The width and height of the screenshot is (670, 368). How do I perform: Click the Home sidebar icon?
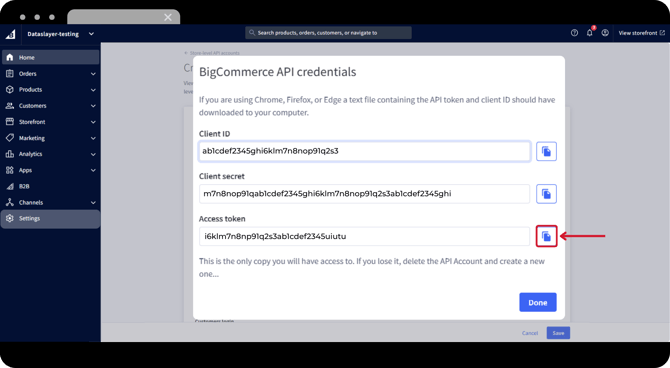tap(10, 57)
